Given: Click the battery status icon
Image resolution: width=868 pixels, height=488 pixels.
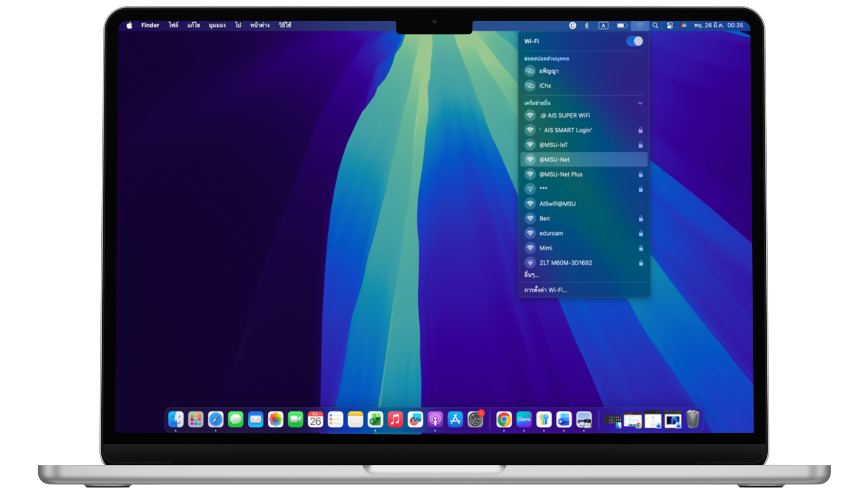Looking at the screenshot, I should coord(622,25).
